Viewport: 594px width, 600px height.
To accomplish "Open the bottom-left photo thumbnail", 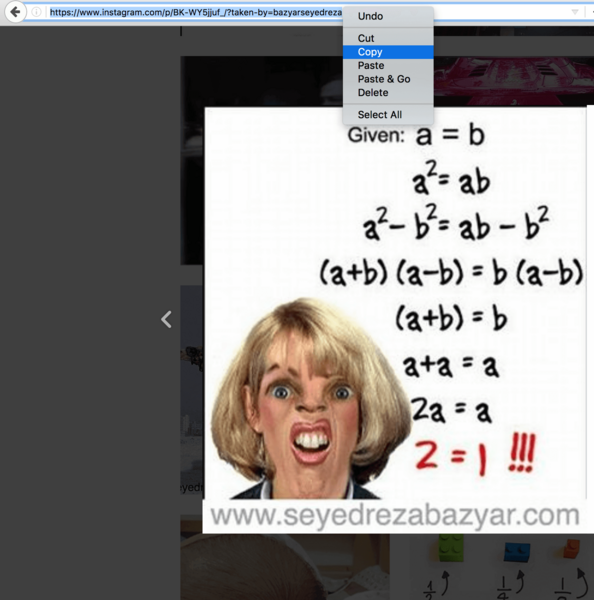I will coord(285,567).
